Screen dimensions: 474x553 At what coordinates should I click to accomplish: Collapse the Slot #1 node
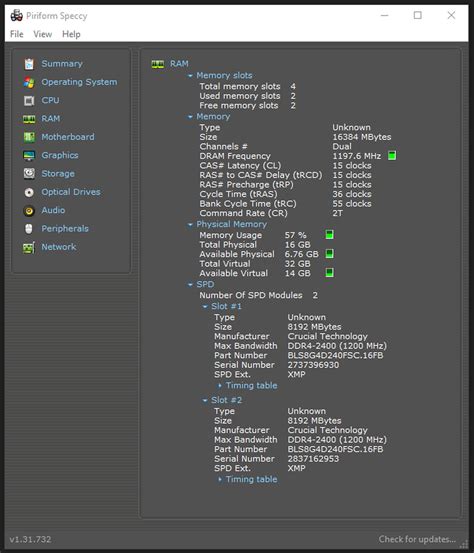coord(205,306)
